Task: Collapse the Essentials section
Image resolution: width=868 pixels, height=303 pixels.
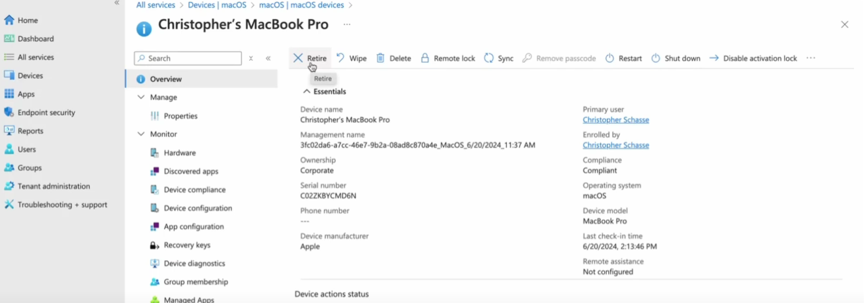Action: [x=307, y=91]
